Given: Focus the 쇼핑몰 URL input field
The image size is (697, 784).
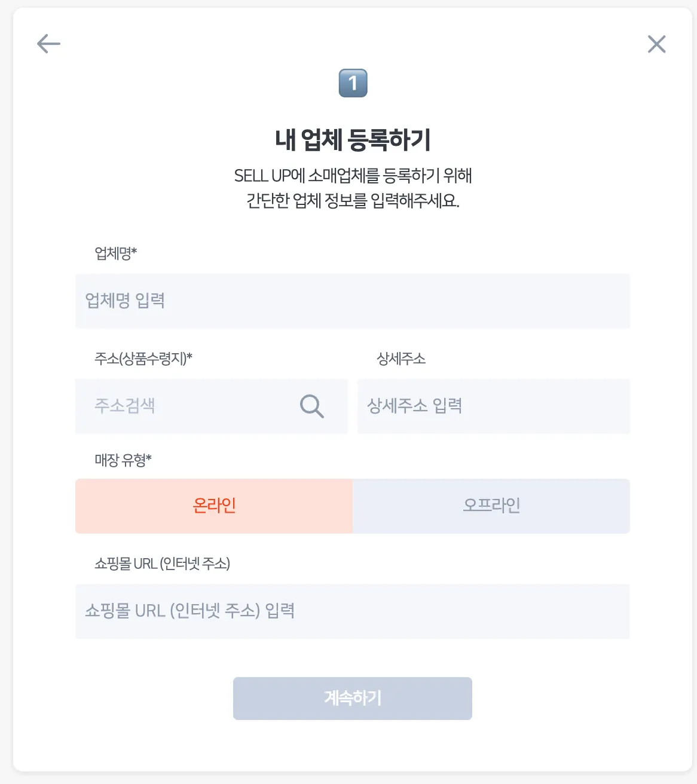Looking at the screenshot, I should (x=353, y=611).
